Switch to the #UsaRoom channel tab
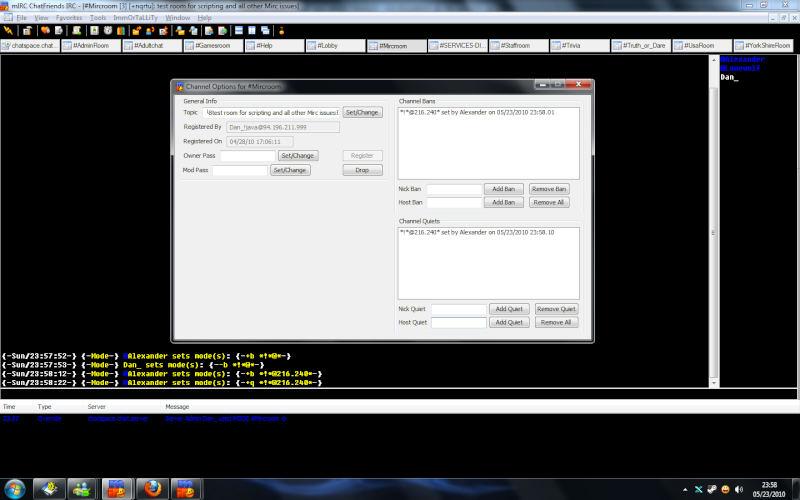This screenshot has width=800, height=500. (702, 45)
